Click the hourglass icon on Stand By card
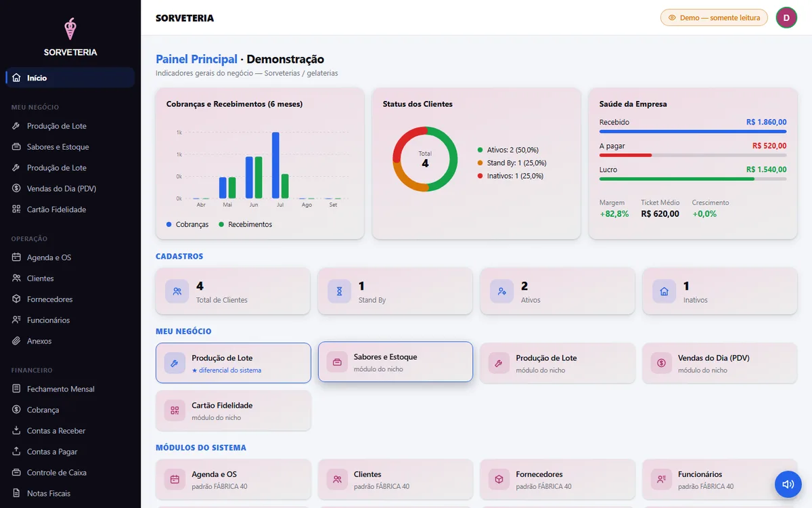 point(339,291)
